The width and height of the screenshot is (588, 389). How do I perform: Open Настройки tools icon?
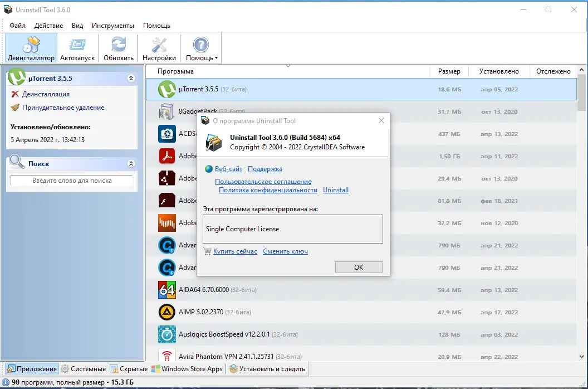tap(159, 45)
